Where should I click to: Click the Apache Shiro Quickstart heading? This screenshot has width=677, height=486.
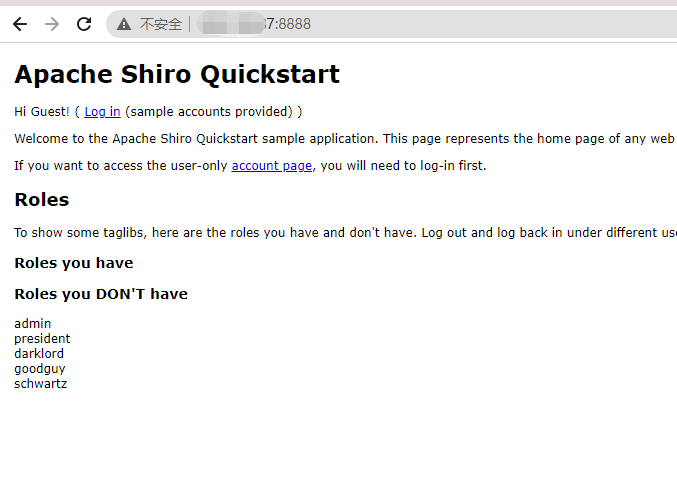tap(177, 74)
